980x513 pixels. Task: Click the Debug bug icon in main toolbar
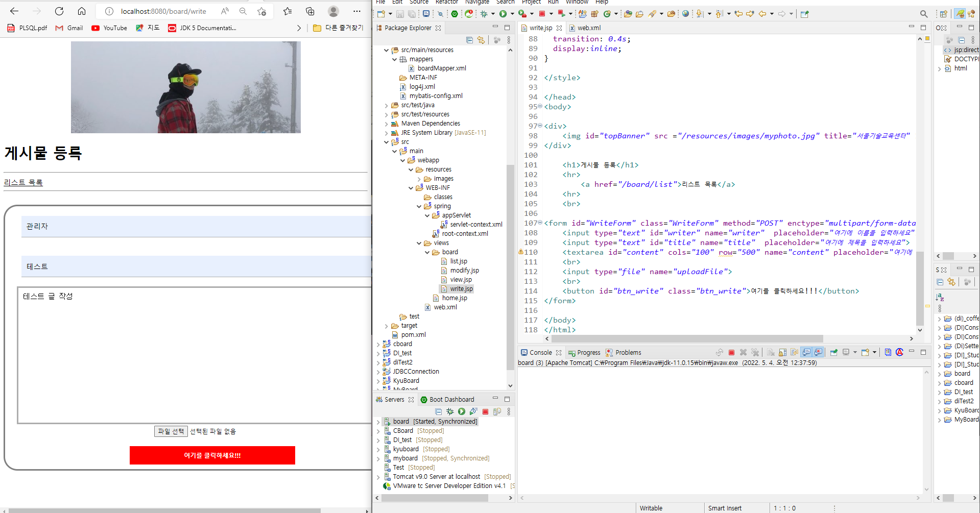[484, 14]
